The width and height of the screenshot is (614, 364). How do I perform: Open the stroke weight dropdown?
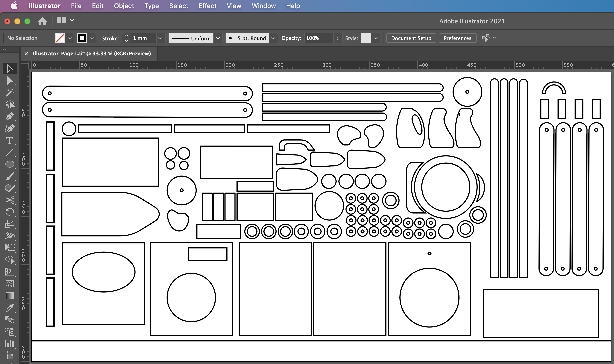[x=160, y=38]
